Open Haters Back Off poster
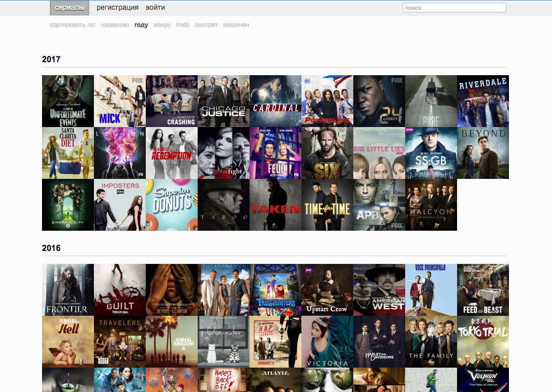 click(x=224, y=380)
